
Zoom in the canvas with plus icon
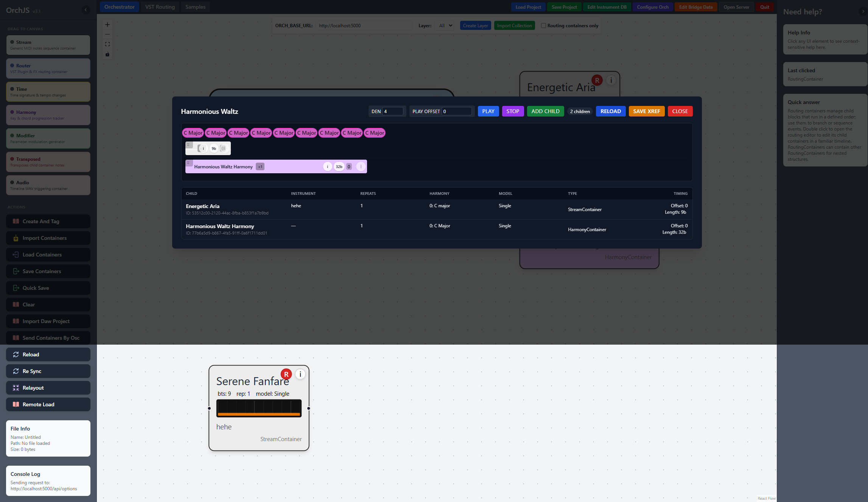click(107, 25)
